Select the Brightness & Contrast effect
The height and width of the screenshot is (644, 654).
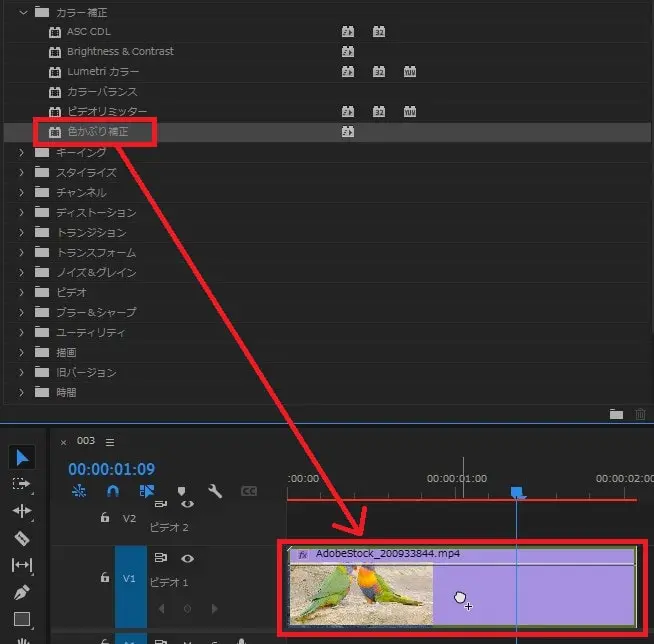pos(119,52)
